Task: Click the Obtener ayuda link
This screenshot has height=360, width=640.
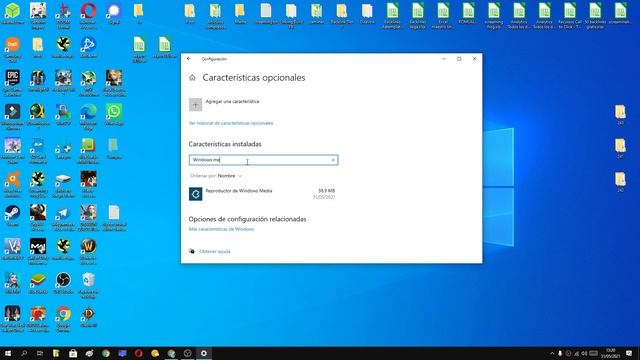Action: (215, 251)
